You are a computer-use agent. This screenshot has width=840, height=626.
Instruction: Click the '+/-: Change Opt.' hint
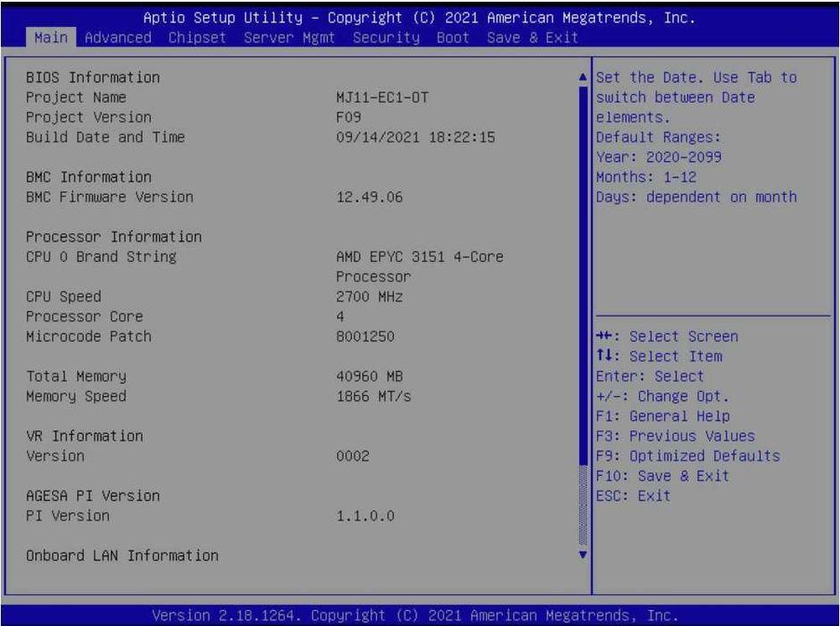point(663,396)
